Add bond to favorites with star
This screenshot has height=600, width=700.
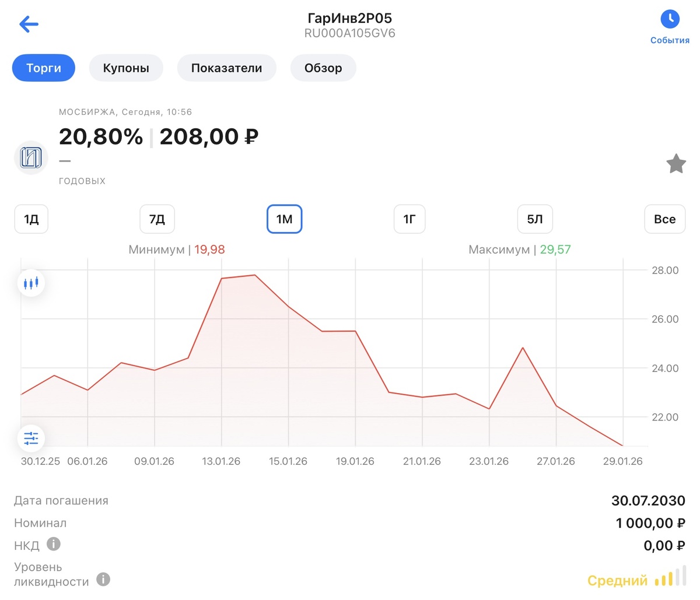tap(676, 164)
